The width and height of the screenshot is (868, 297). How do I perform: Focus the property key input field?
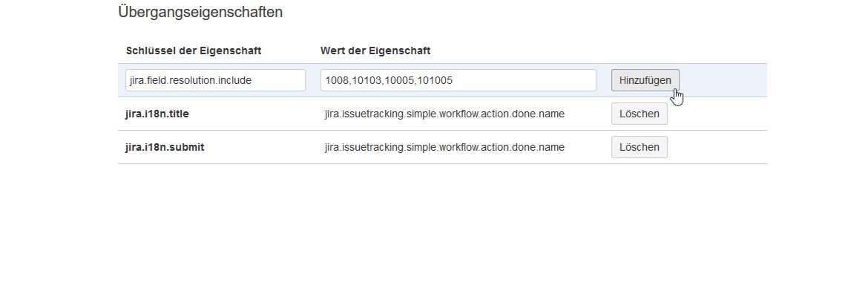215,80
